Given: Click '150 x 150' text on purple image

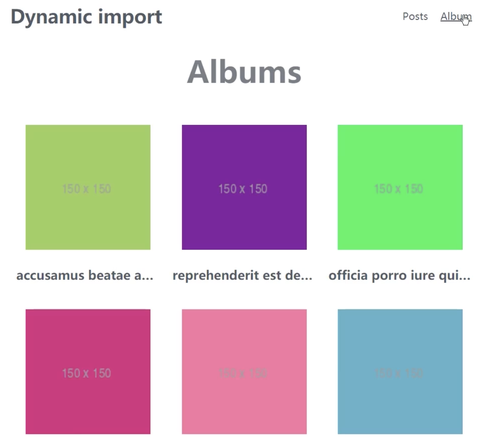Looking at the screenshot, I should point(243,189).
